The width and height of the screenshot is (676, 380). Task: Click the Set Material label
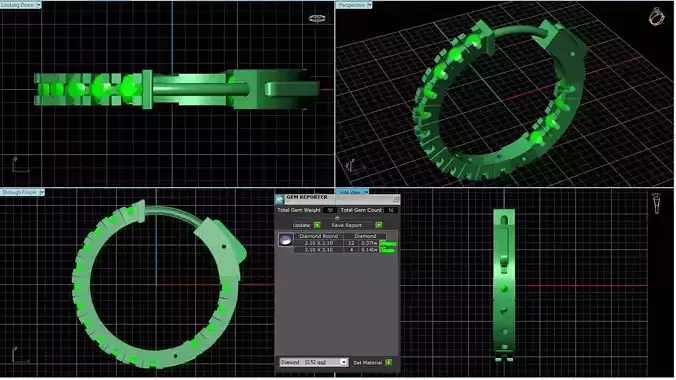coord(368,363)
